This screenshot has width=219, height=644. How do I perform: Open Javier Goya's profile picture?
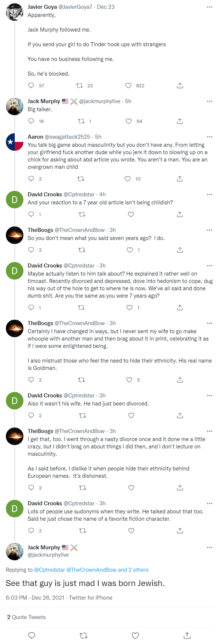(15, 12)
